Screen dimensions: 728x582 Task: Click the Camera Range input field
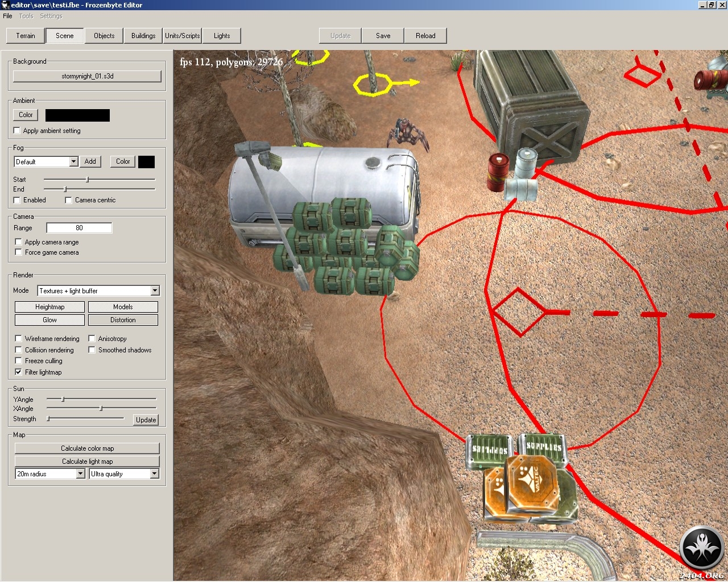[79, 228]
